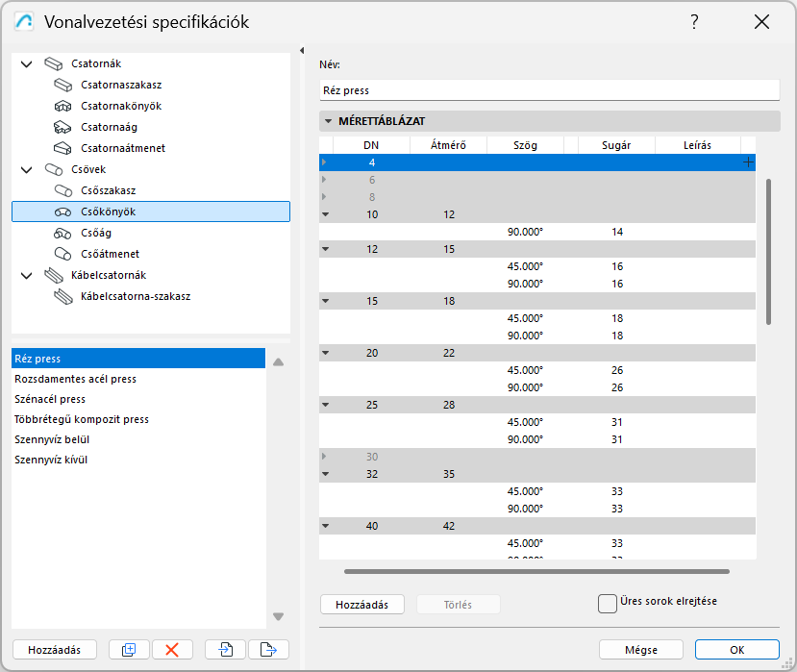Collapse the DN 20 row in table

coord(325,353)
